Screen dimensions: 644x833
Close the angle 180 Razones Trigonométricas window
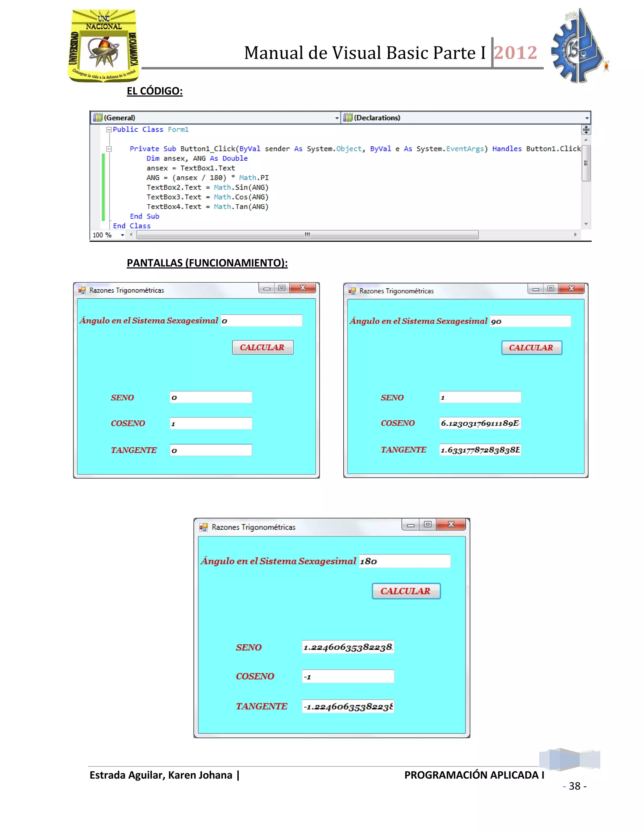[x=451, y=525]
